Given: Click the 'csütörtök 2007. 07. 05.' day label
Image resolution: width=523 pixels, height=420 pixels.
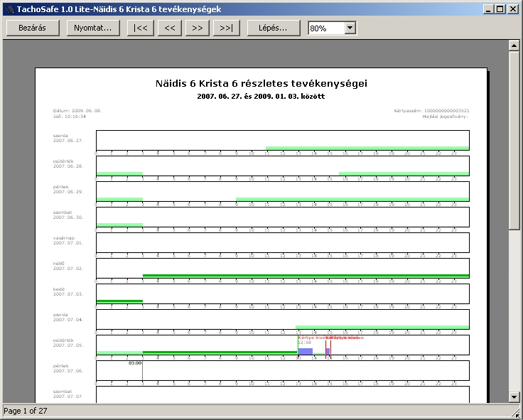Looking at the screenshot, I should [68, 343].
